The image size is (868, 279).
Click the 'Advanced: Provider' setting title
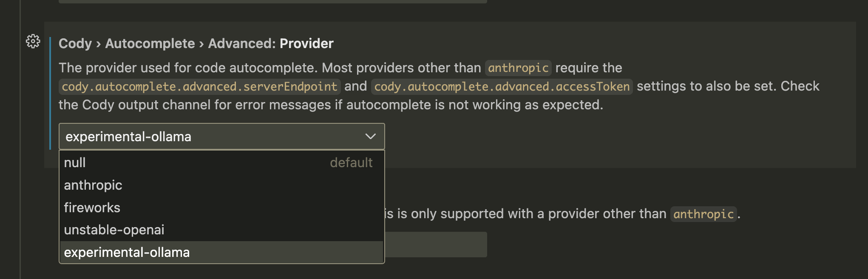pyautogui.click(x=270, y=43)
